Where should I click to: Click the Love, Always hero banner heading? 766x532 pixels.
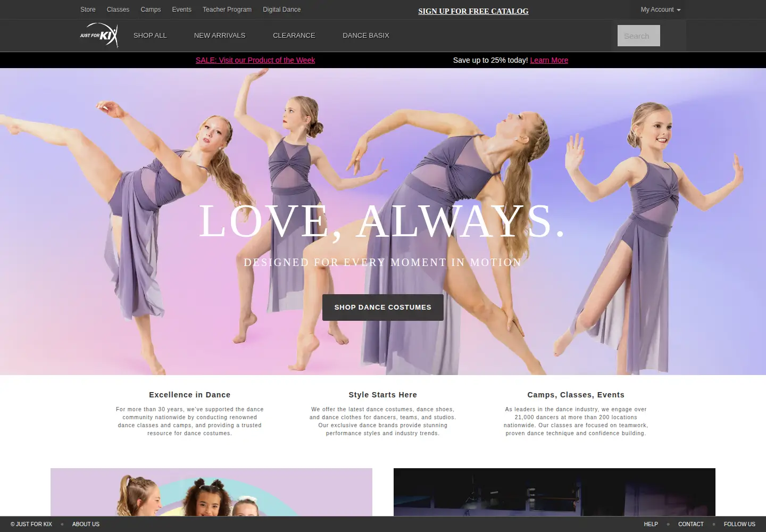(x=382, y=221)
